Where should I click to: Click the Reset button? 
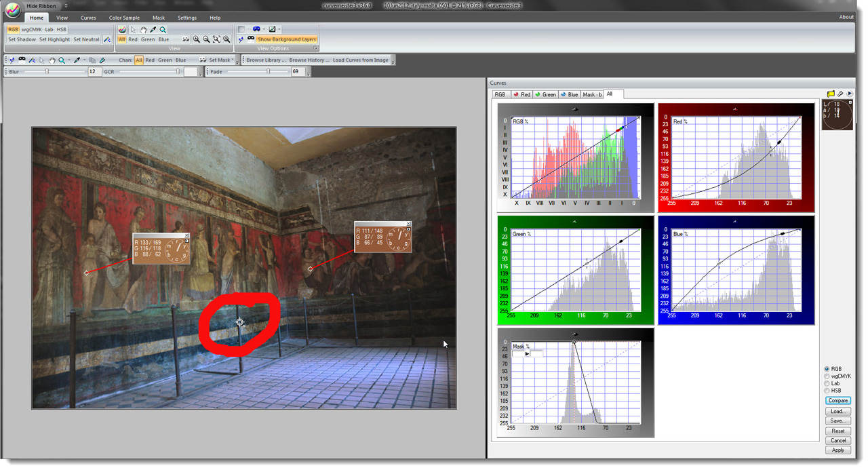tap(838, 431)
